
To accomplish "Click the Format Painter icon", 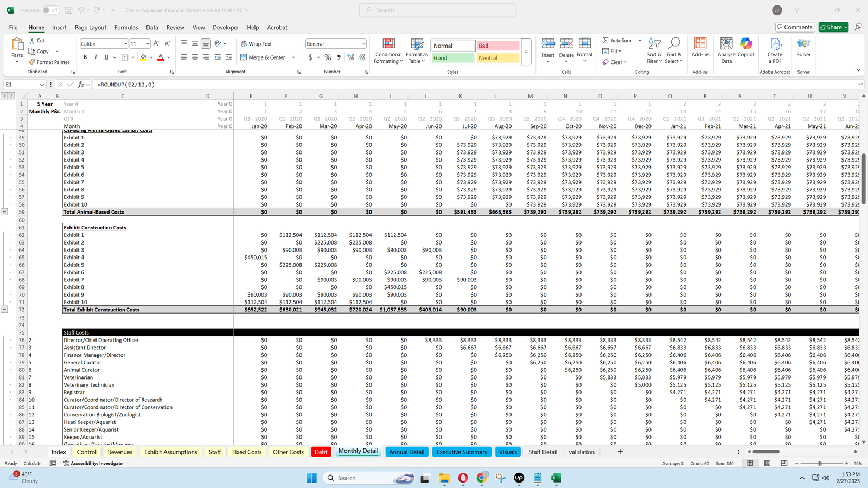I will (33, 62).
